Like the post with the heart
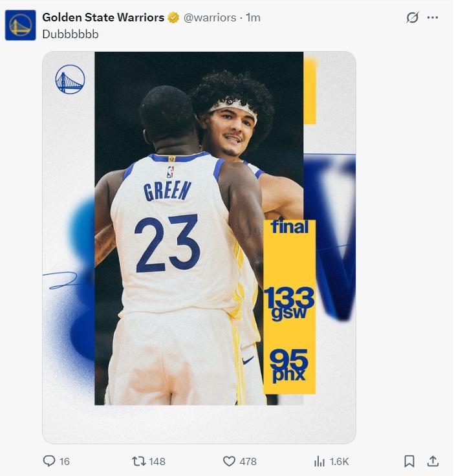The width and height of the screenshot is (454, 476). coord(229,461)
